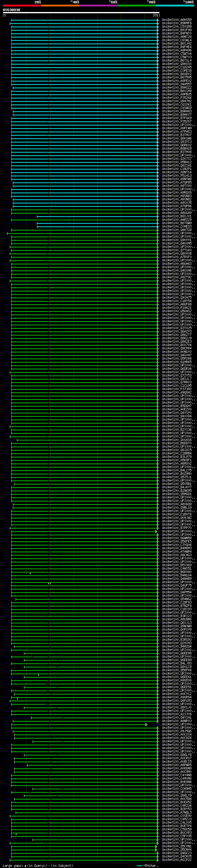This screenshot has width=197, height=868.
Task: Click the cyan ~100% identity color bar
Action: (x=175, y=6)
